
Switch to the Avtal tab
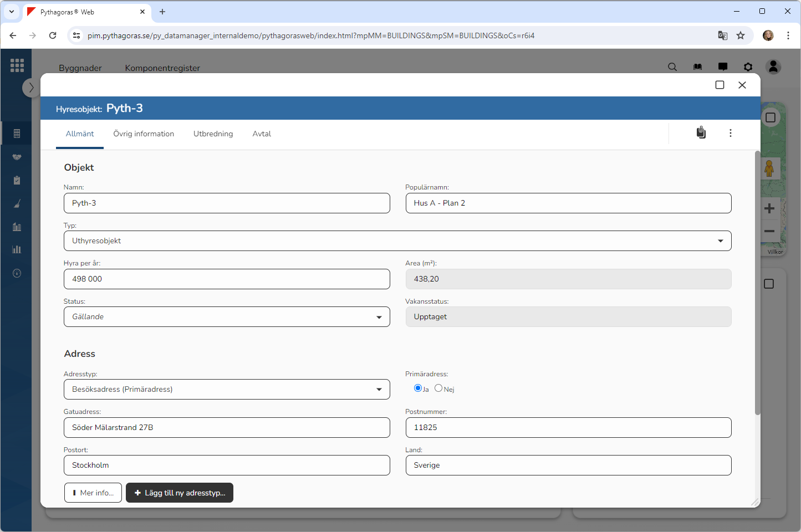(262, 134)
